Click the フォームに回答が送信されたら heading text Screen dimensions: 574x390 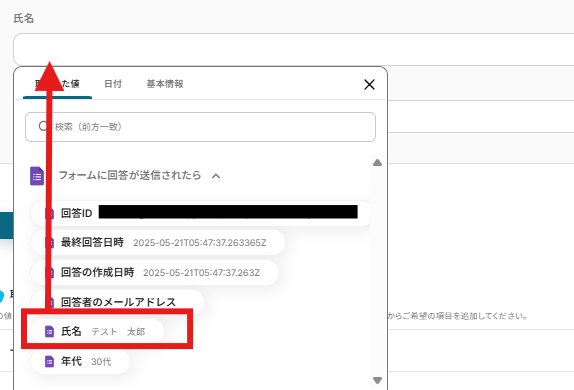coord(130,175)
